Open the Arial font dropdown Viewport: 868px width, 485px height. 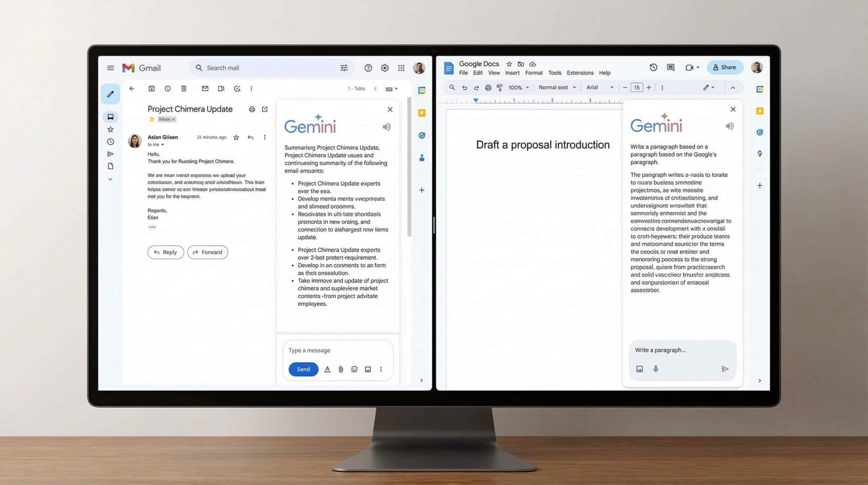coord(600,88)
